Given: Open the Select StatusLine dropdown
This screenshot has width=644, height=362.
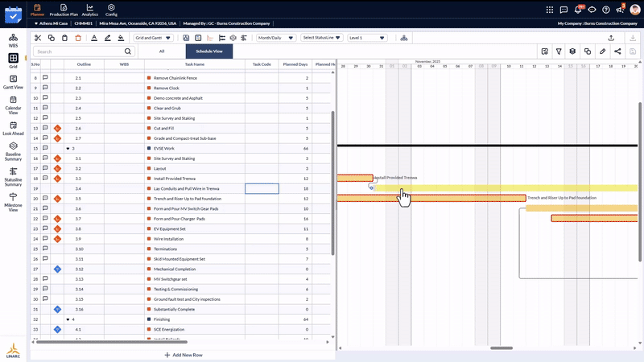Looking at the screenshot, I should tap(321, 38).
